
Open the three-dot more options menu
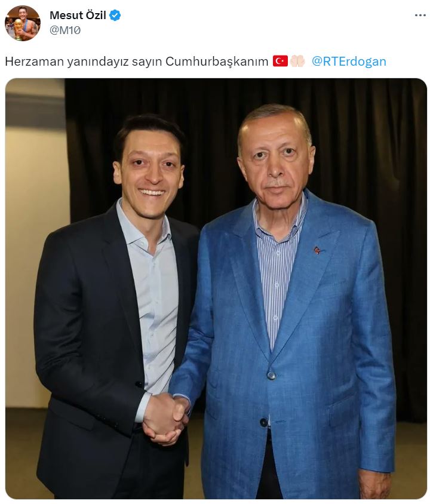420,16
